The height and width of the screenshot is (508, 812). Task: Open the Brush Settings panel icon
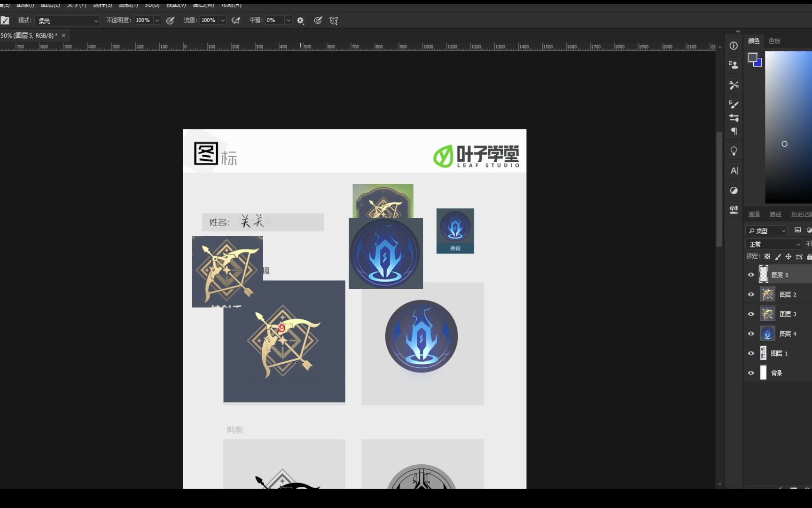(x=734, y=104)
